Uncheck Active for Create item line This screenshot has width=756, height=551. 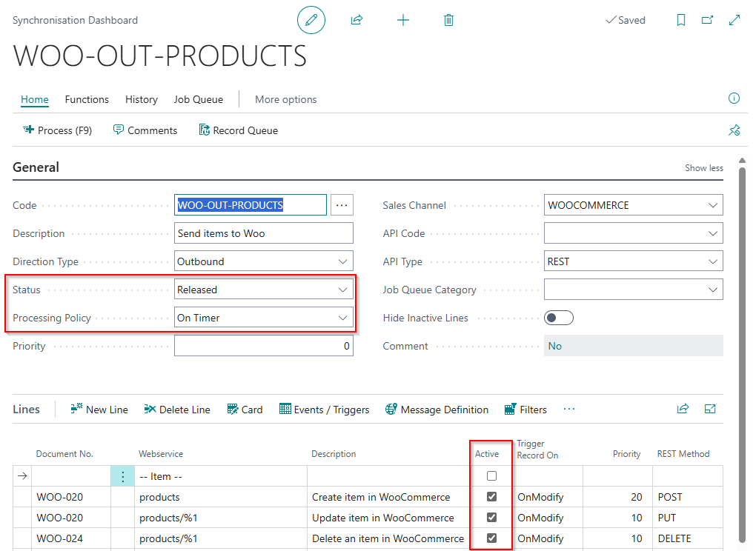492,497
